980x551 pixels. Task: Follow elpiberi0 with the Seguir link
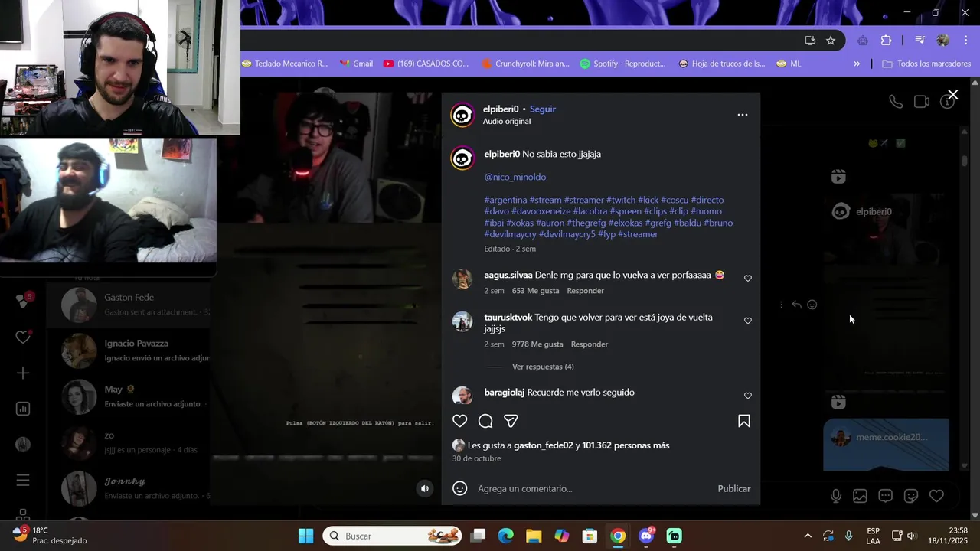coord(543,109)
